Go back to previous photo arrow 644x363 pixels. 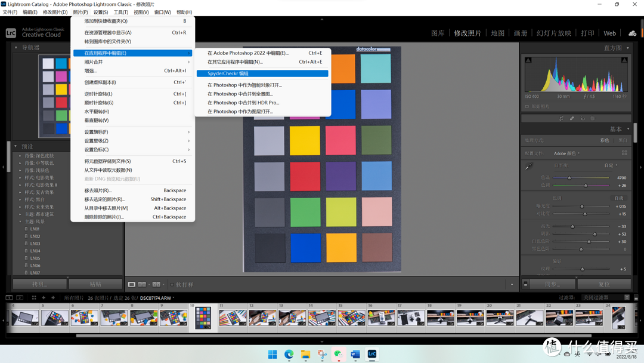click(44, 298)
